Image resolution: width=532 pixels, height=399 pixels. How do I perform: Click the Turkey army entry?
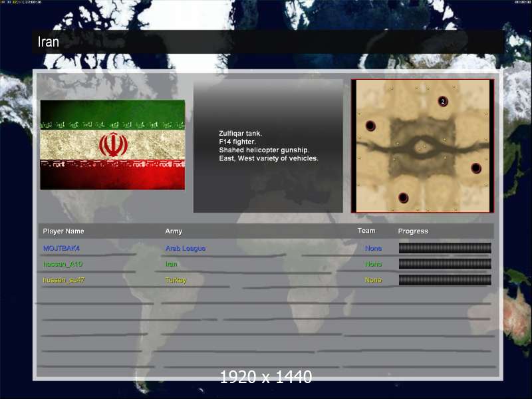click(176, 280)
